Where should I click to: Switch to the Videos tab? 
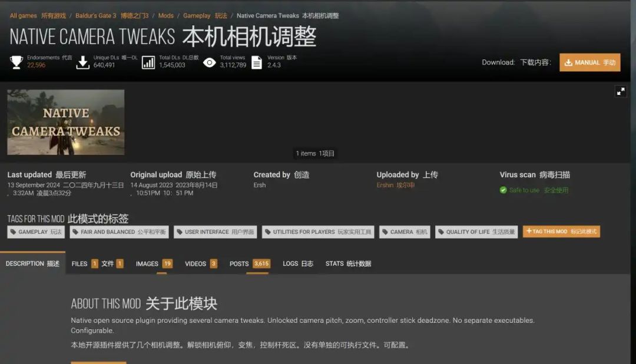pos(201,264)
